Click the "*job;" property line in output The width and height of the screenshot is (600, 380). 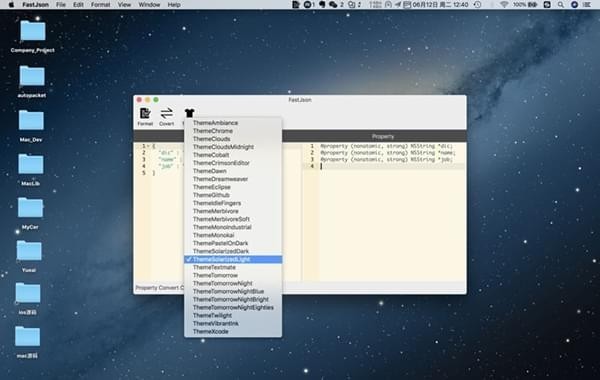(386, 160)
